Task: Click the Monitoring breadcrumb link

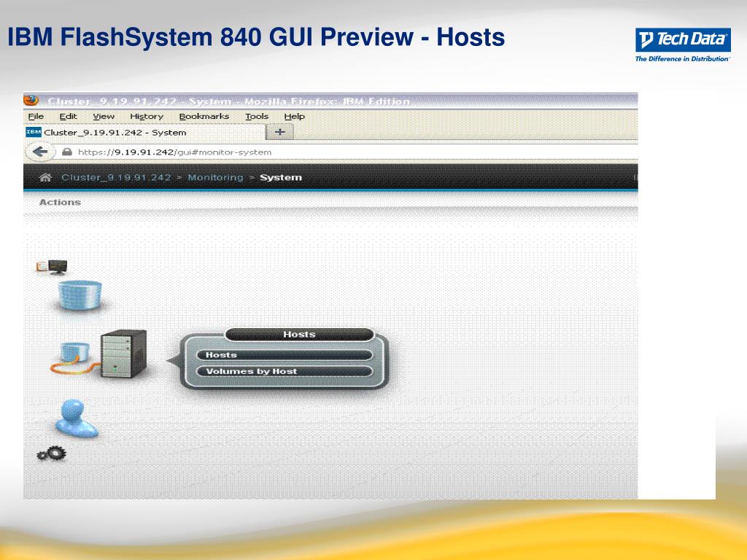Action: [215, 178]
